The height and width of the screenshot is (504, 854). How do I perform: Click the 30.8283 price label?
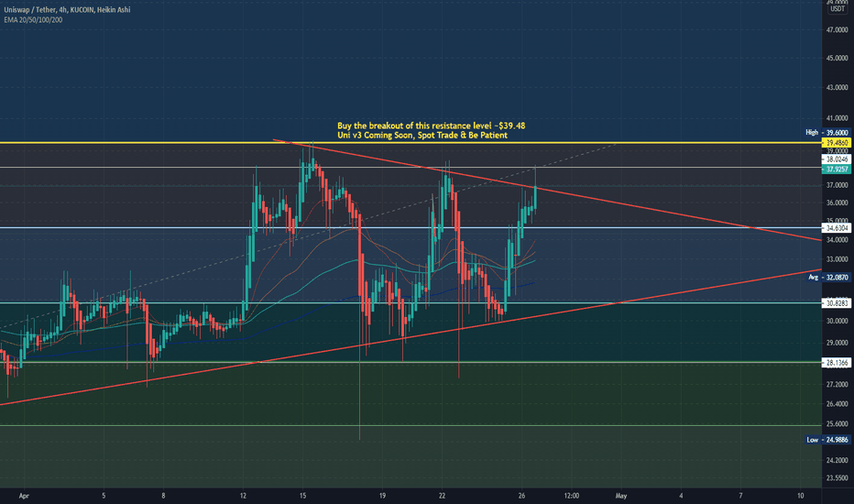coord(837,303)
